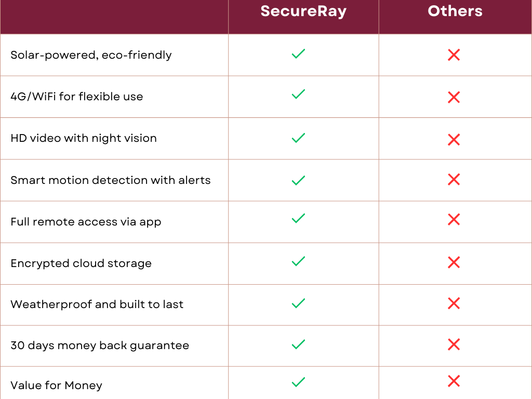Select red X for 30 days money back

point(454,344)
